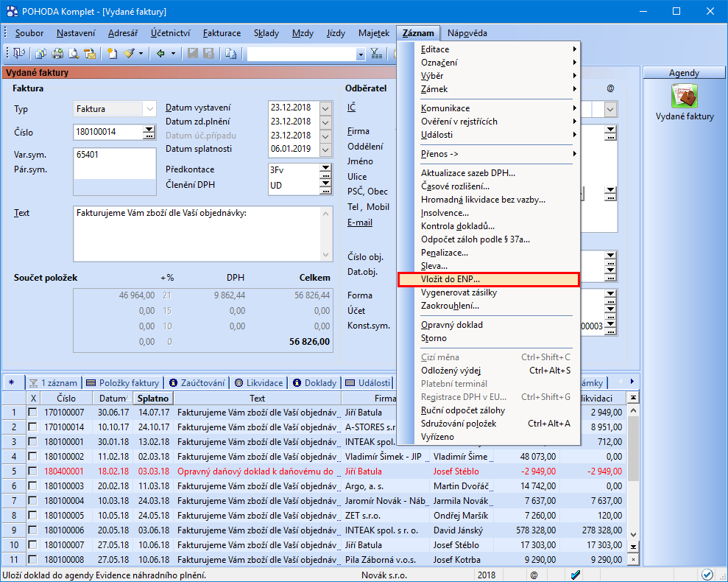Open print preview magnifier icon
The width and height of the screenshot is (728, 582).
point(74,54)
